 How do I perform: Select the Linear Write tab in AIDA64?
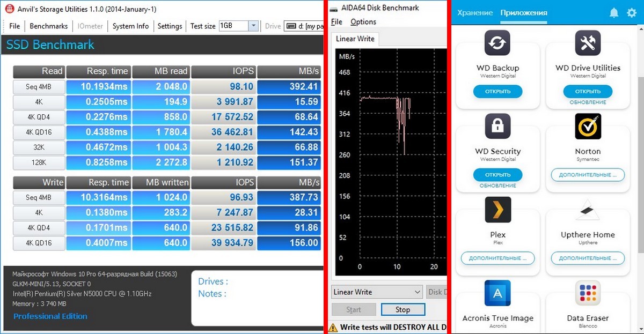click(355, 39)
